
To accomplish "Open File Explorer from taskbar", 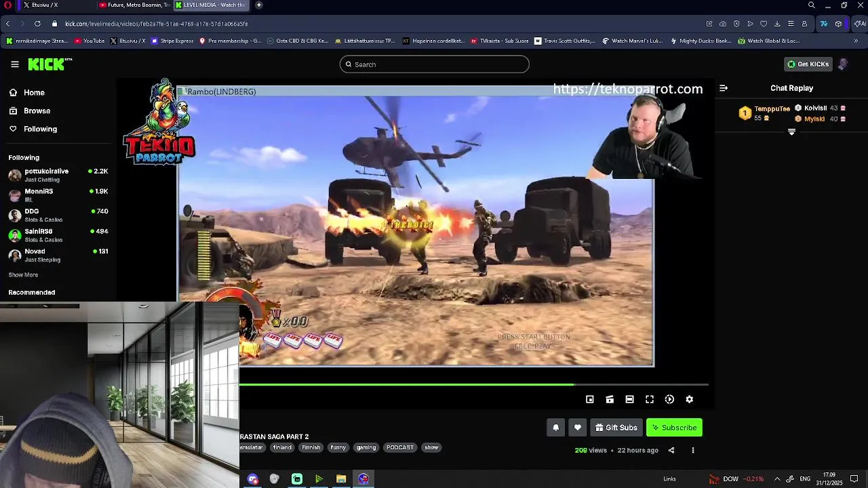I will 341,479.
